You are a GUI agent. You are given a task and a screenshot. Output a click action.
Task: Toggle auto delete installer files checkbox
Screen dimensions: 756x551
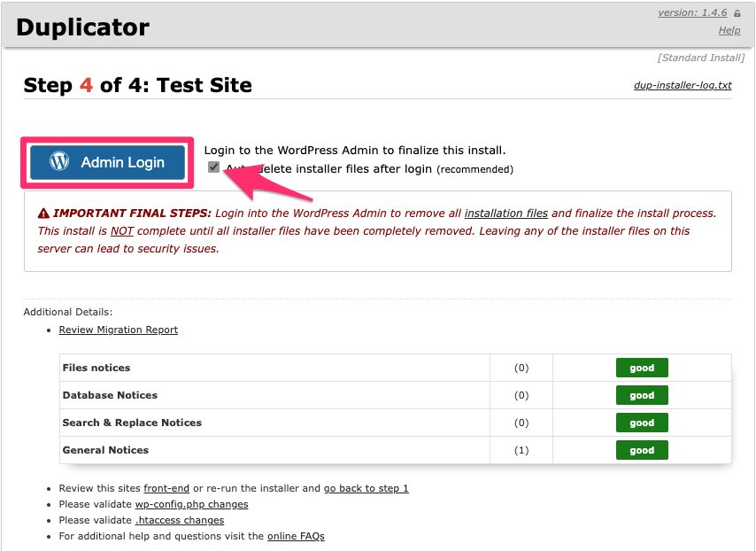[213, 167]
